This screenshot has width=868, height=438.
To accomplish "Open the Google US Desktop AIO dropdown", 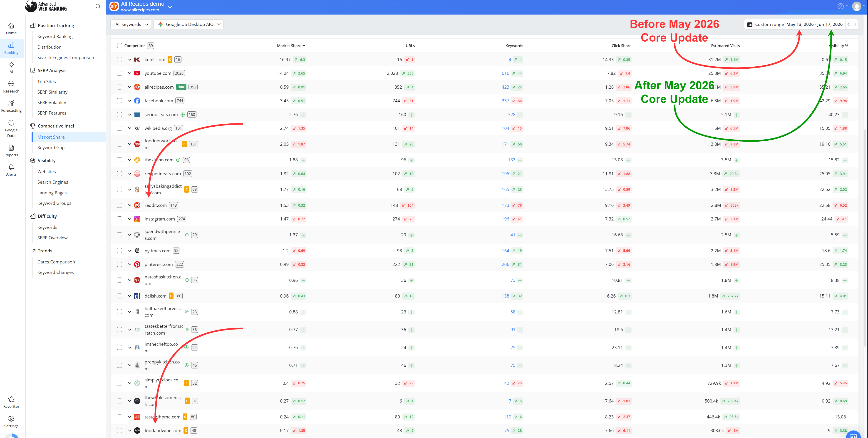I will pyautogui.click(x=189, y=24).
